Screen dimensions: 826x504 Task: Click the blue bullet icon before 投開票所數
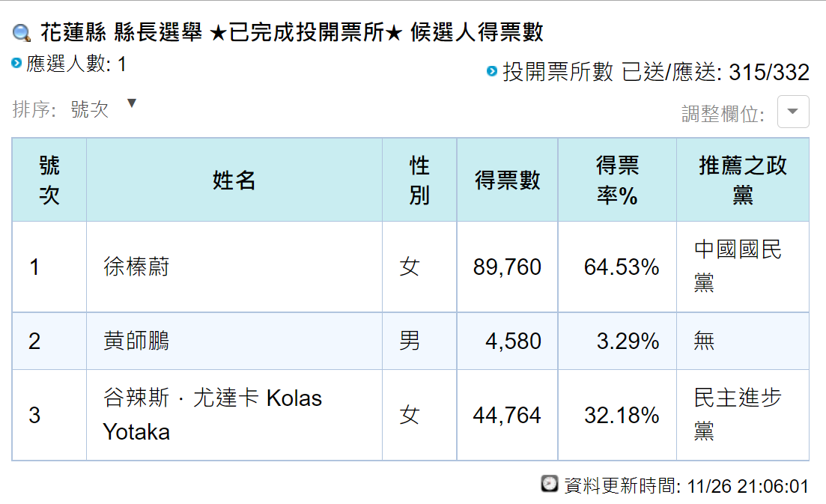click(492, 71)
